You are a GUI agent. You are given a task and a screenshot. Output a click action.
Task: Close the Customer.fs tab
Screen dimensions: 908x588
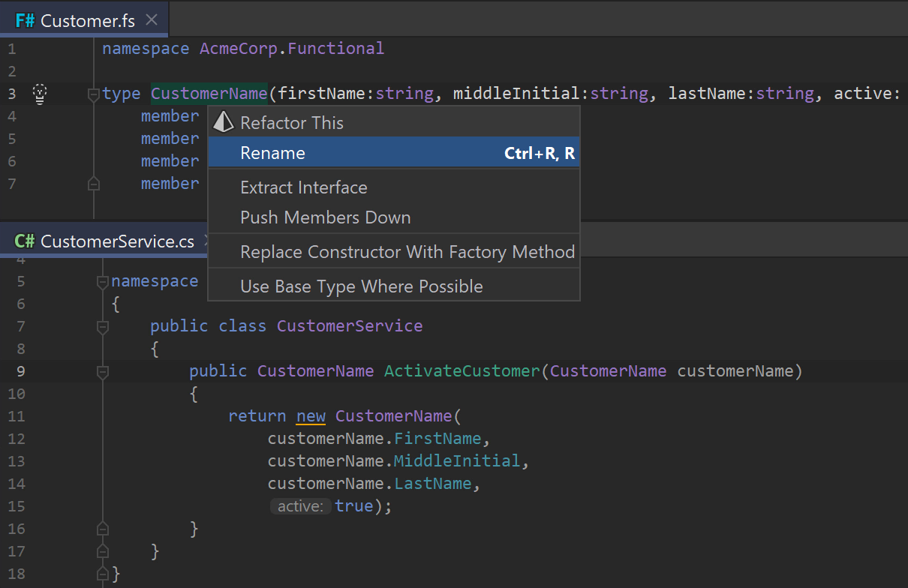152,20
